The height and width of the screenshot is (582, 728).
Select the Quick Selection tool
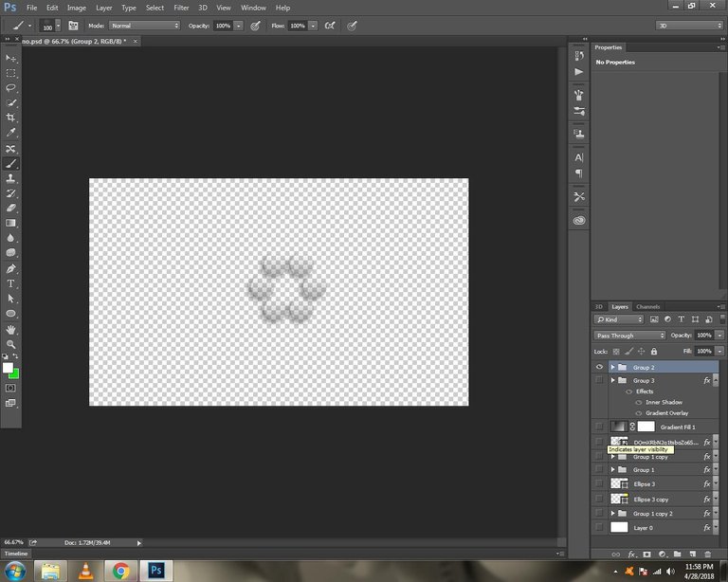[10, 103]
